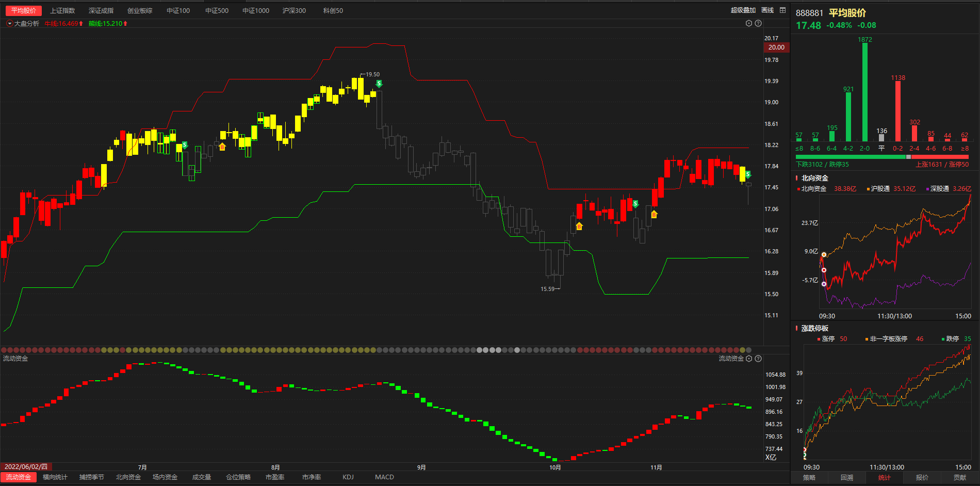Switch to the 科创50 tab

tap(333, 10)
